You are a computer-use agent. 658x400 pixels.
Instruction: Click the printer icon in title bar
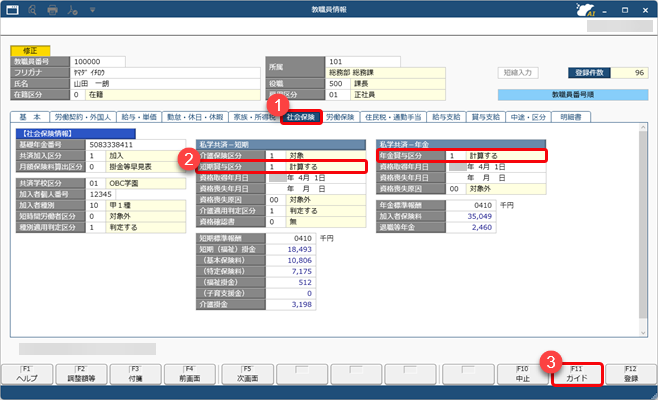coord(52,9)
